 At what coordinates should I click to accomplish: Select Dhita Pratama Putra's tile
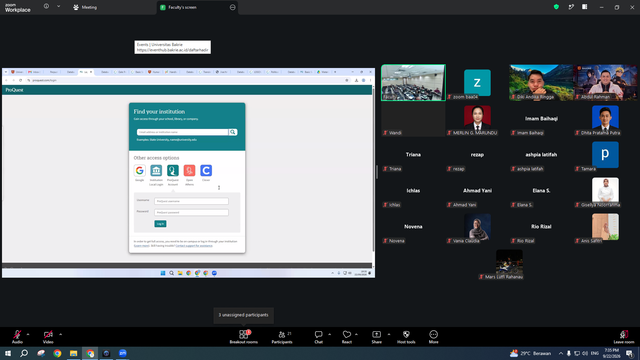coord(605,118)
